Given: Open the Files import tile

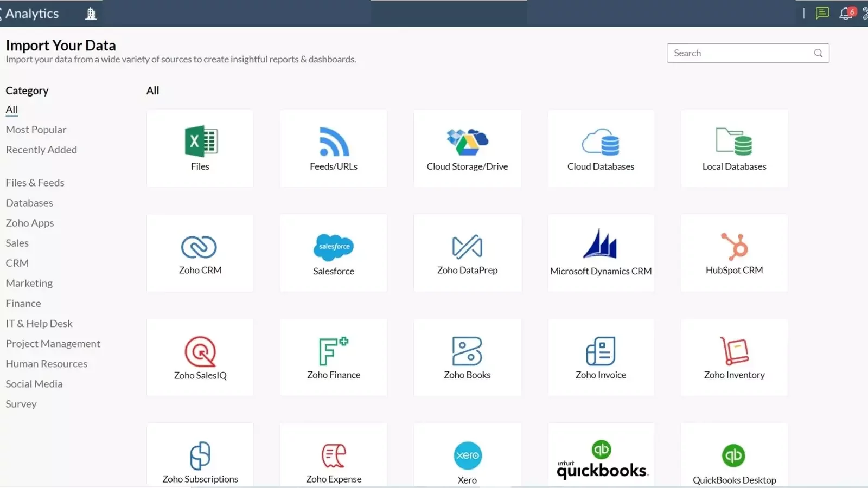Looking at the screenshot, I should pyautogui.click(x=200, y=149).
